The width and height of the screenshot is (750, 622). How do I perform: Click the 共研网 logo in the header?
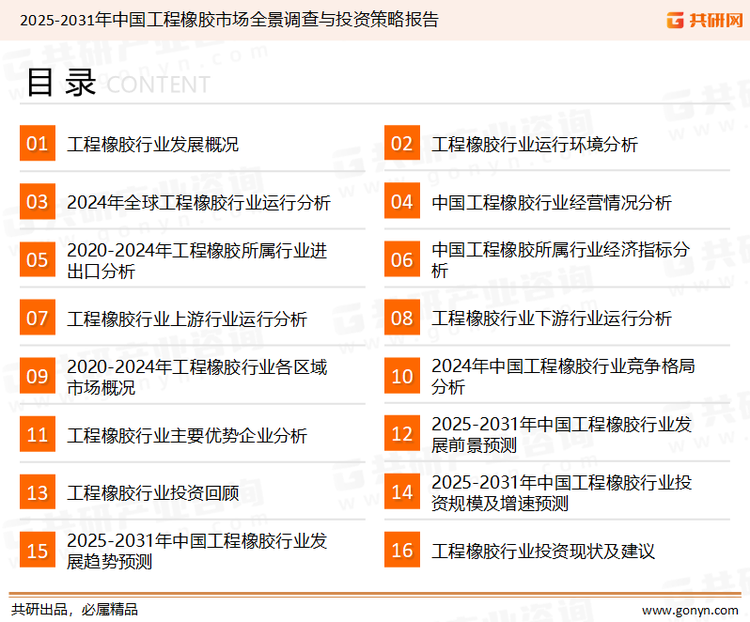pyautogui.click(x=705, y=20)
